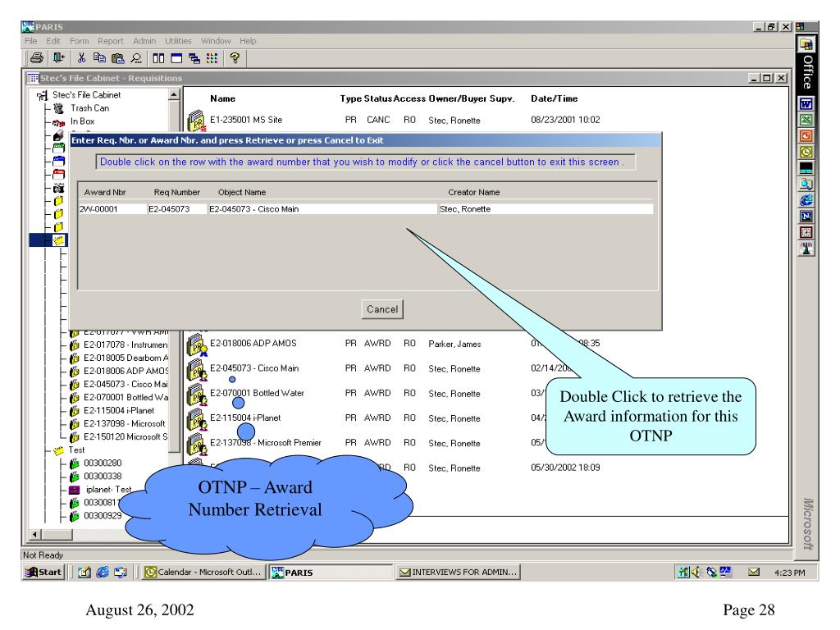Click the PR icon beside E2-115004 i-Planet
840x630 pixels.
[x=195, y=419]
